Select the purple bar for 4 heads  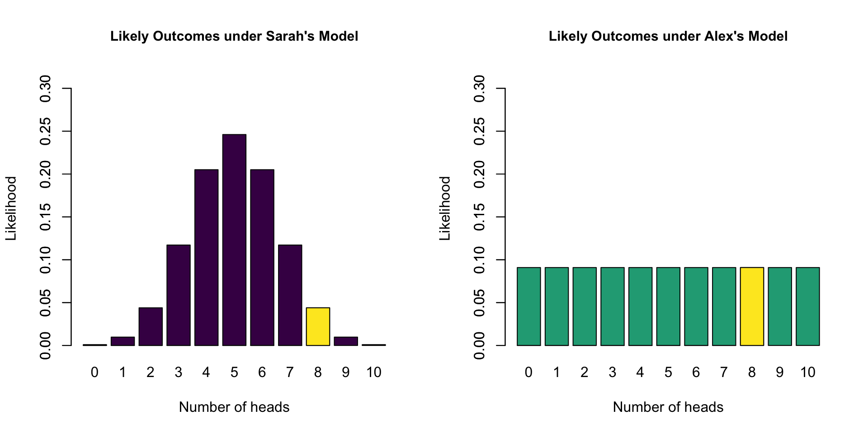click(x=206, y=257)
